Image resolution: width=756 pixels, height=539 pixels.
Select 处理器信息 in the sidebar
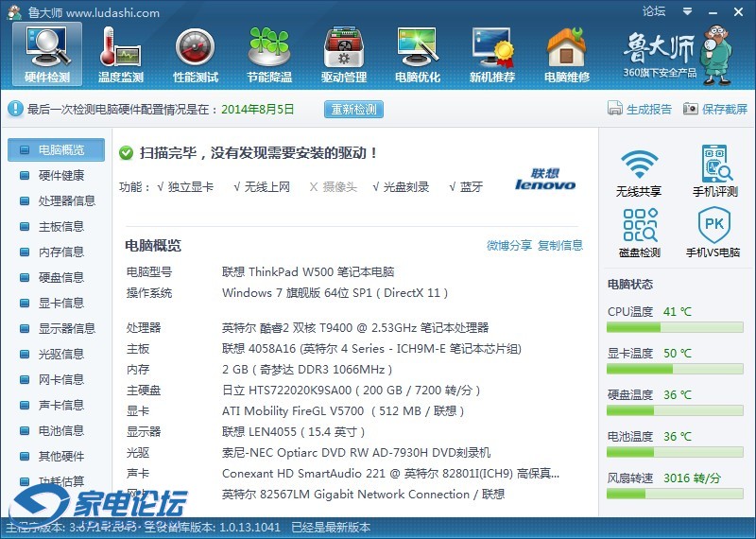tap(66, 201)
